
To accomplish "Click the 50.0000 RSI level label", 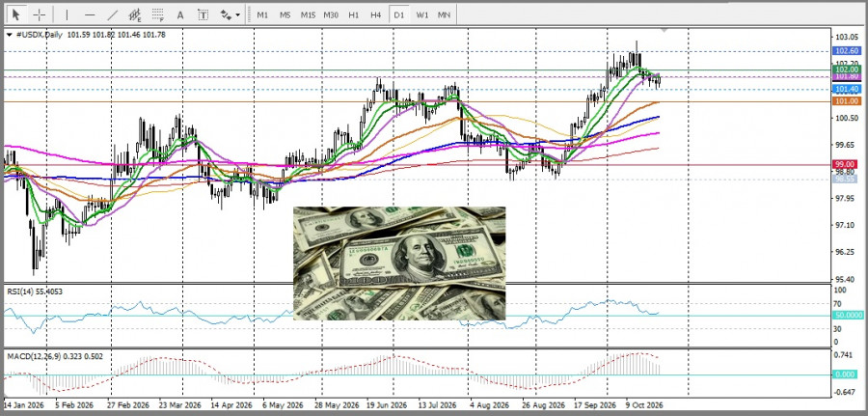I will (848, 315).
